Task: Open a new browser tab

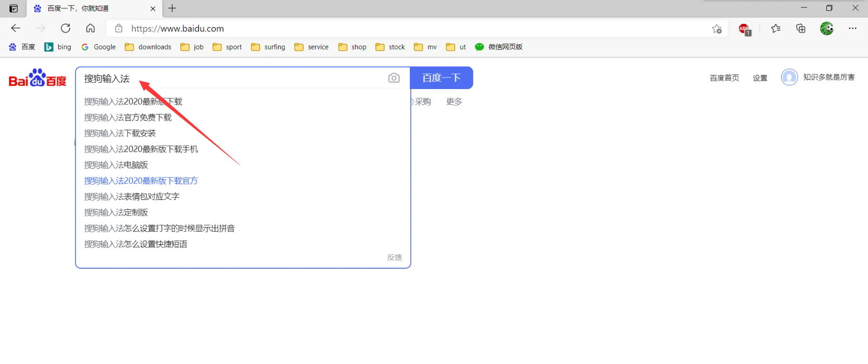Action: pyautogui.click(x=172, y=8)
